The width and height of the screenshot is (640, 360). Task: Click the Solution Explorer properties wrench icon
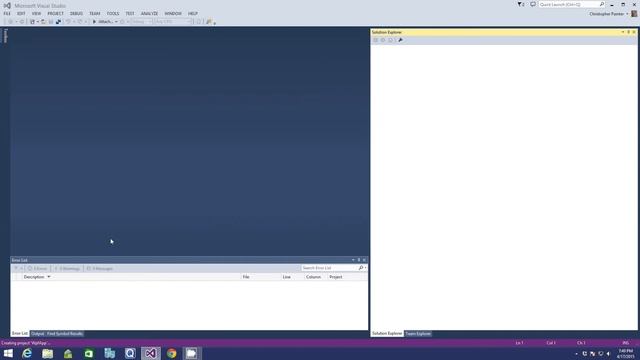tap(400, 40)
